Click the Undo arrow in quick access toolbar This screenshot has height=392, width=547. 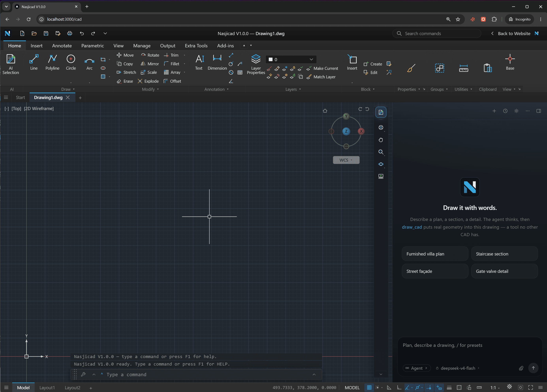(x=82, y=34)
